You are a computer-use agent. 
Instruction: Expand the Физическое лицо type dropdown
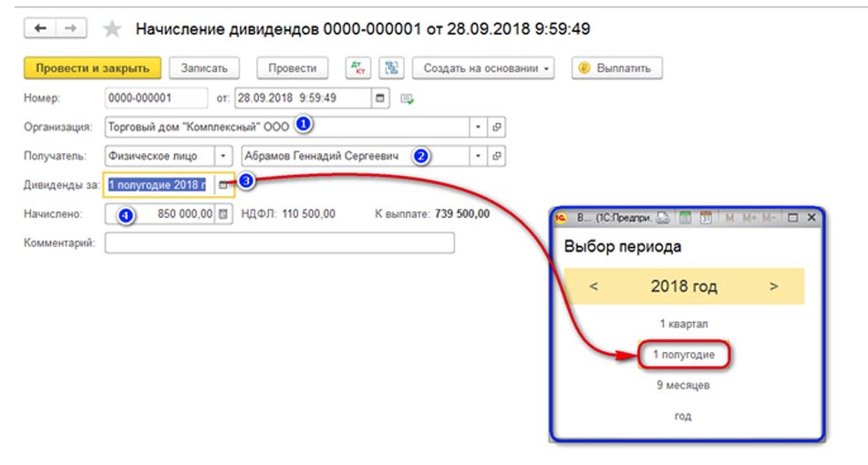tap(222, 156)
